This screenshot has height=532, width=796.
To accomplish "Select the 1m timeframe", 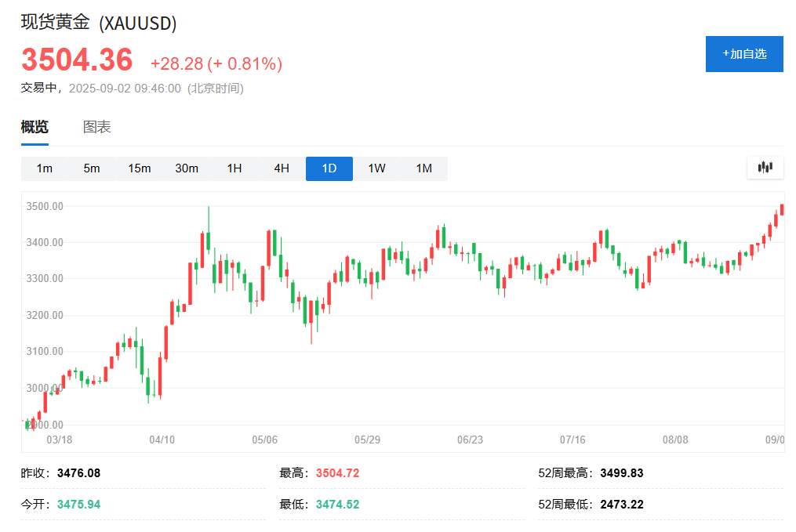I will click(45, 168).
